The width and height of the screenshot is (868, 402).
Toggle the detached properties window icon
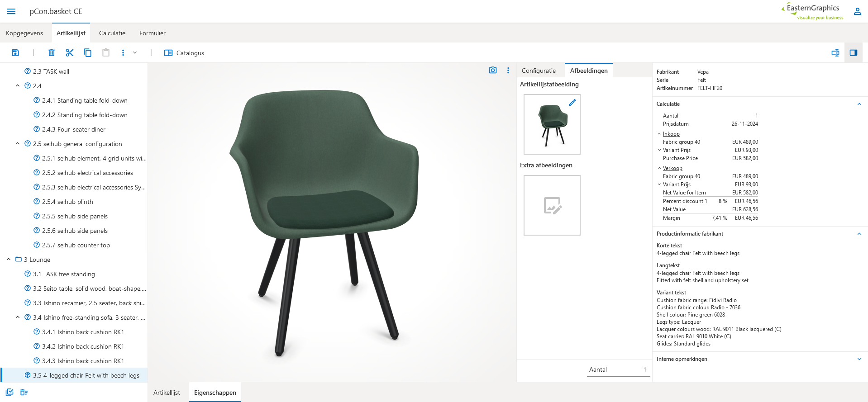pyautogui.click(x=835, y=53)
